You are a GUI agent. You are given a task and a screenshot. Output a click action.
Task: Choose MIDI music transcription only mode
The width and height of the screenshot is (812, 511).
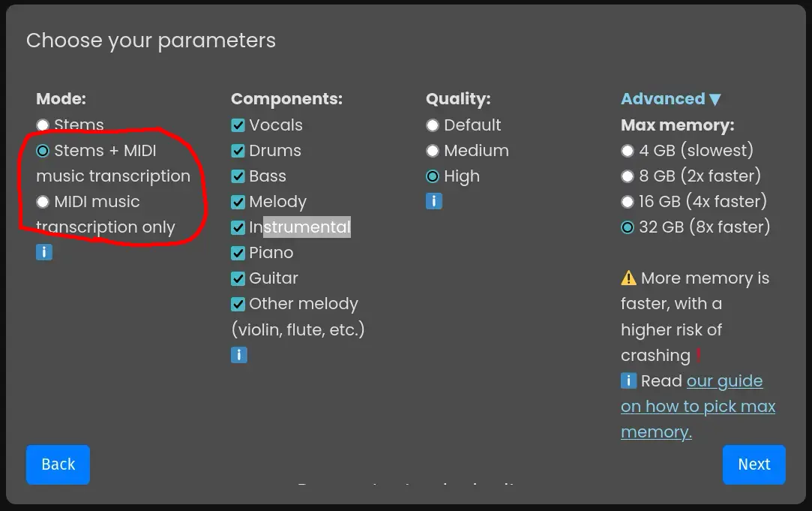coord(43,202)
